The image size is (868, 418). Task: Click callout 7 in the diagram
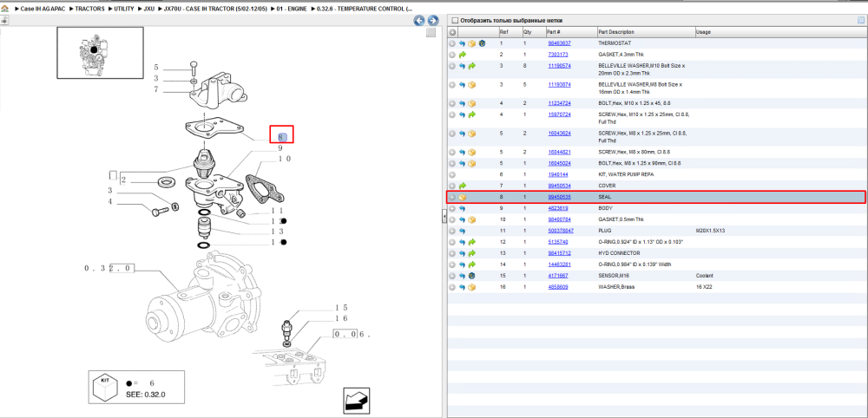pos(156,89)
